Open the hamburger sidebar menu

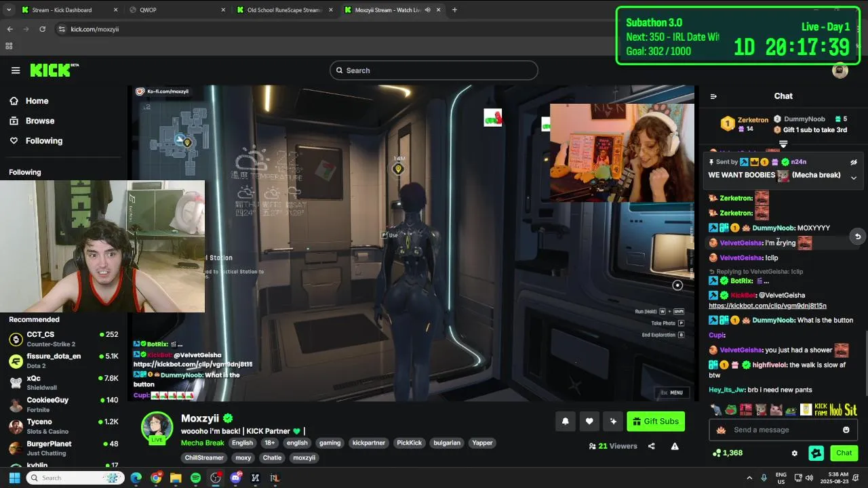coord(16,70)
